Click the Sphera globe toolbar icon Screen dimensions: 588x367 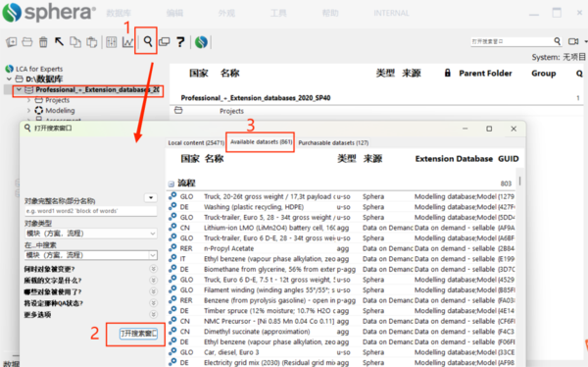201,41
